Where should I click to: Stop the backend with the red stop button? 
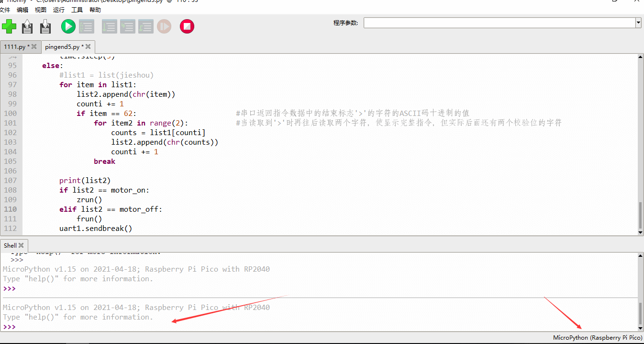click(x=187, y=26)
